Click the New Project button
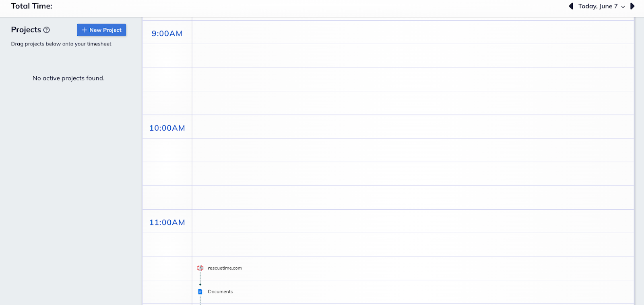This screenshot has height=305, width=644. pyautogui.click(x=101, y=30)
